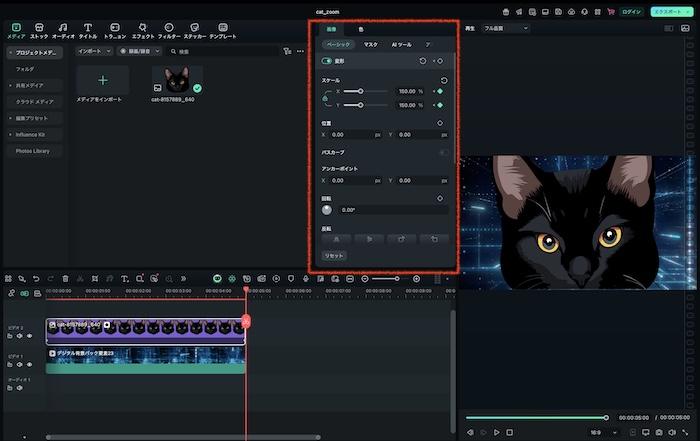Click the trash delete icon in timeline toolbar
This screenshot has width=700, height=441.
(x=66, y=278)
